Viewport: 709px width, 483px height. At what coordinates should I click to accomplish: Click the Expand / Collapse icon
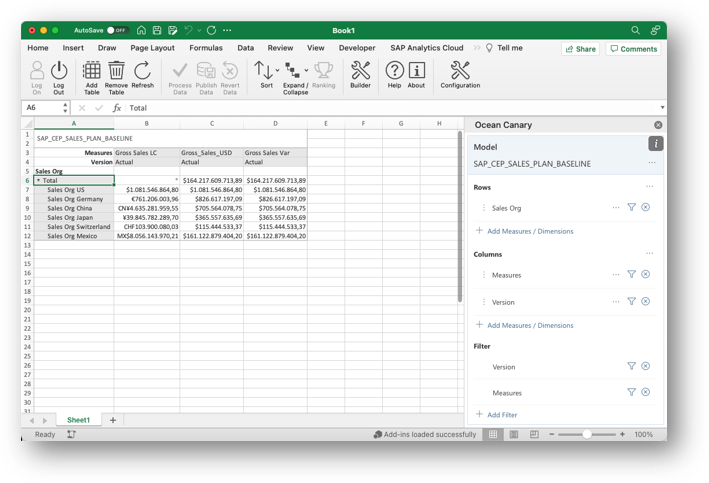coord(293,70)
